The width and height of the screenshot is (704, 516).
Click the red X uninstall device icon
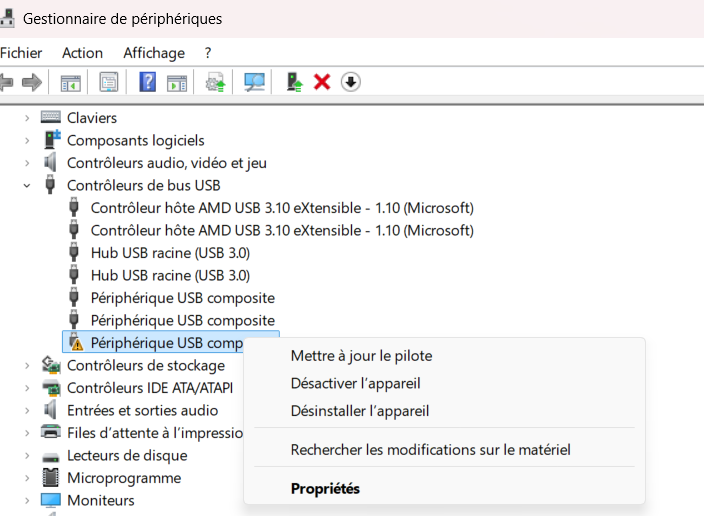[x=322, y=82]
